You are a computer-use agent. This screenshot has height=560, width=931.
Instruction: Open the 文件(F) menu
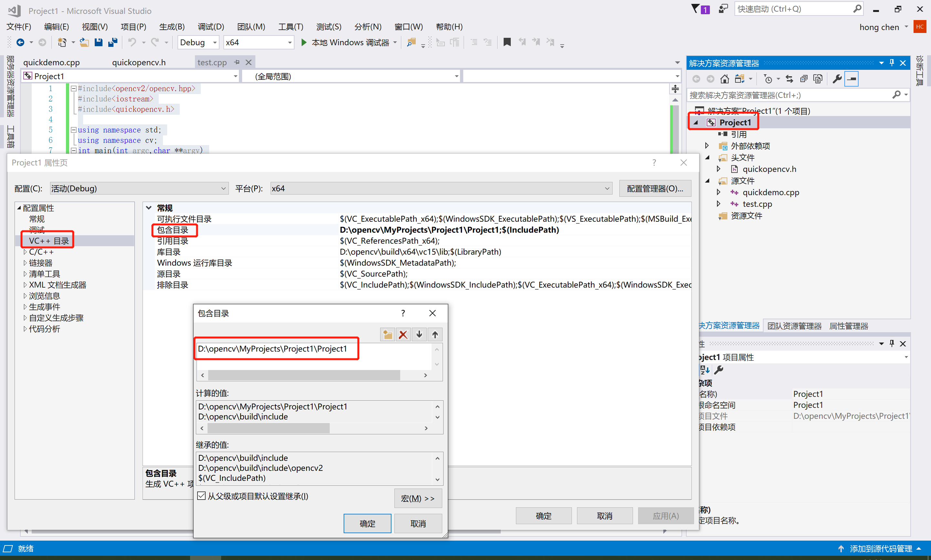pos(19,27)
